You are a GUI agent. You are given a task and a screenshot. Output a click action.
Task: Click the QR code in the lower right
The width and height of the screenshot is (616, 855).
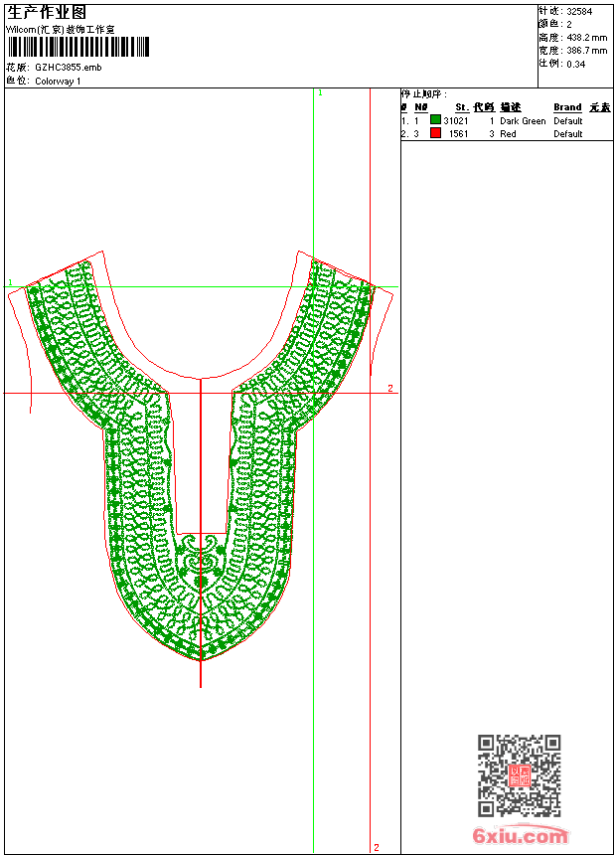[519, 775]
